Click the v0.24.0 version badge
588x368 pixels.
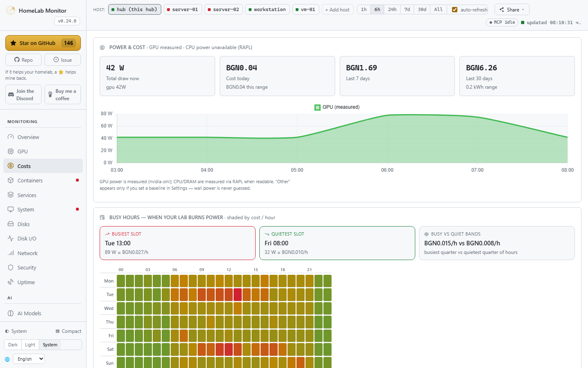click(x=67, y=21)
